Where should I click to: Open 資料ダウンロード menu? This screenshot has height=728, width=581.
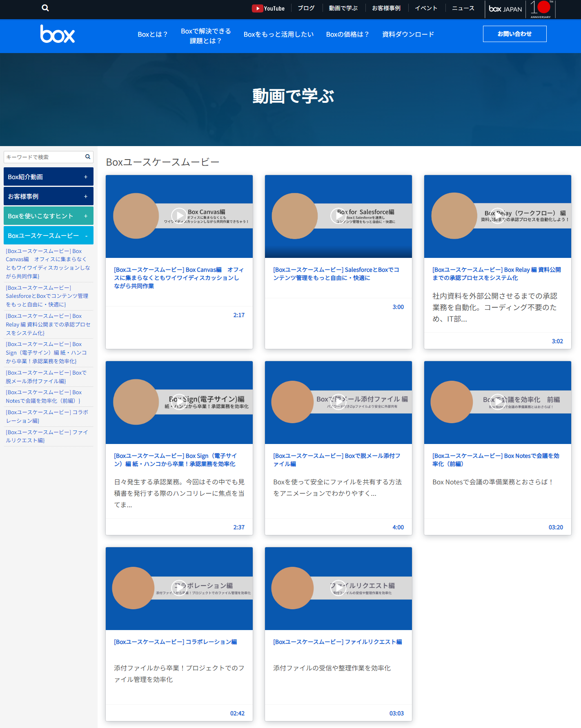[x=408, y=35]
